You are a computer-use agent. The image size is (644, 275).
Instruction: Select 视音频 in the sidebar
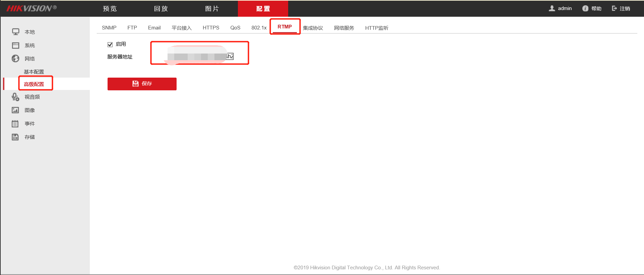[32, 97]
